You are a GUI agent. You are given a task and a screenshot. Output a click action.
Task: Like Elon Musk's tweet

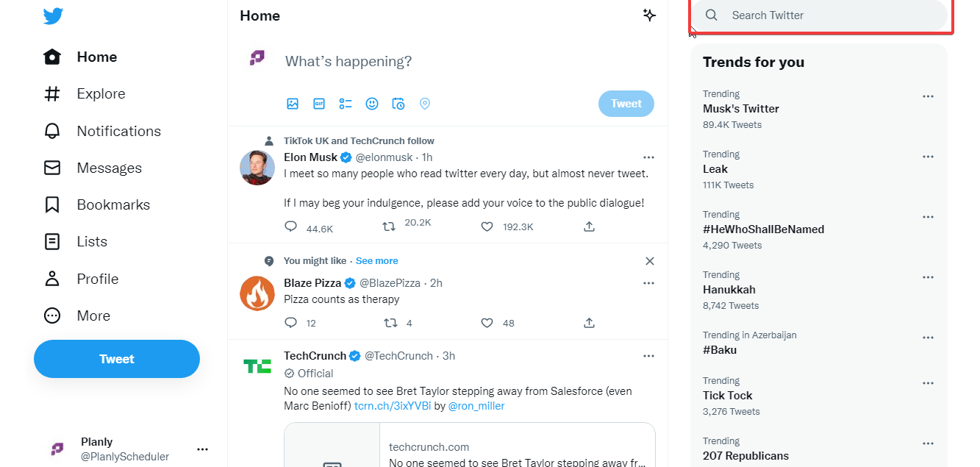click(487, 227)
